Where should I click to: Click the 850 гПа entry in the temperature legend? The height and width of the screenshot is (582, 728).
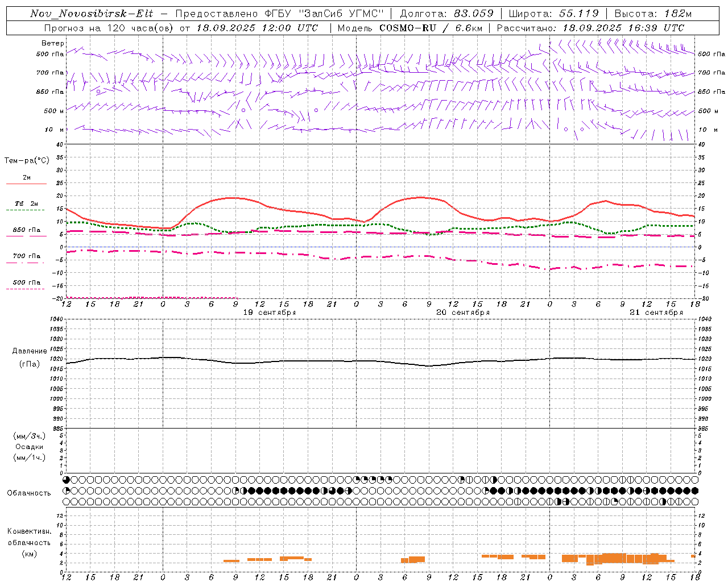coord(27,230)
